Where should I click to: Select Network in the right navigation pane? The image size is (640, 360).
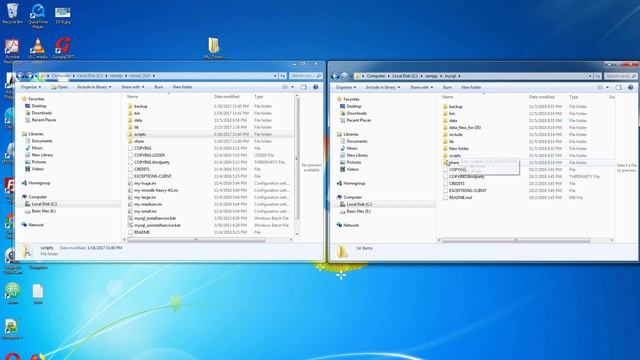[351, 225]
